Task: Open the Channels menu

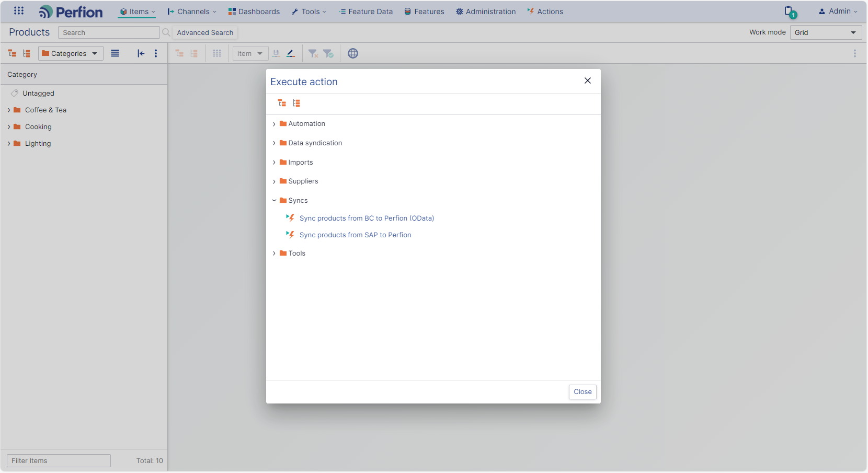Action: pyautogui.click(x=191, y=11)
